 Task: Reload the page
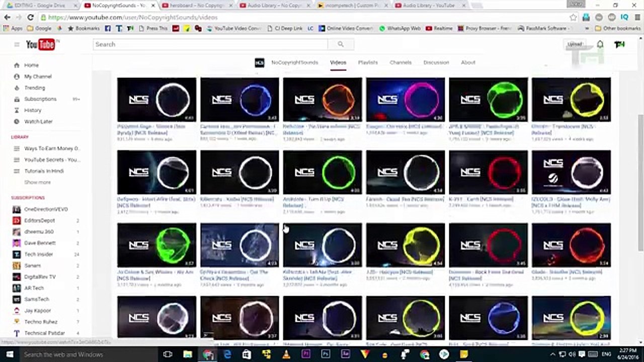click(31, 17)
